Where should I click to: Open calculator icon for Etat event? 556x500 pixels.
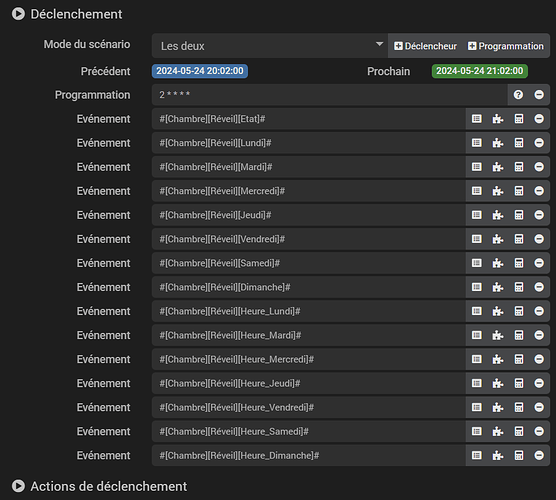coord(518,119)
